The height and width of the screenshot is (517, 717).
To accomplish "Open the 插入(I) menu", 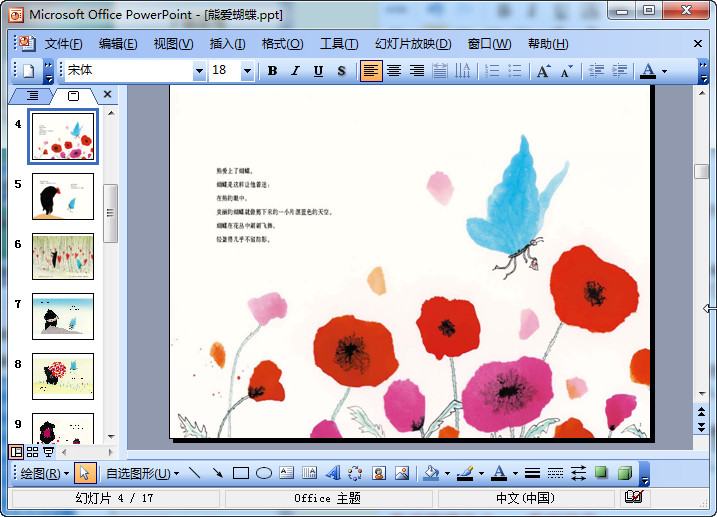I will [x=227, y=44].
